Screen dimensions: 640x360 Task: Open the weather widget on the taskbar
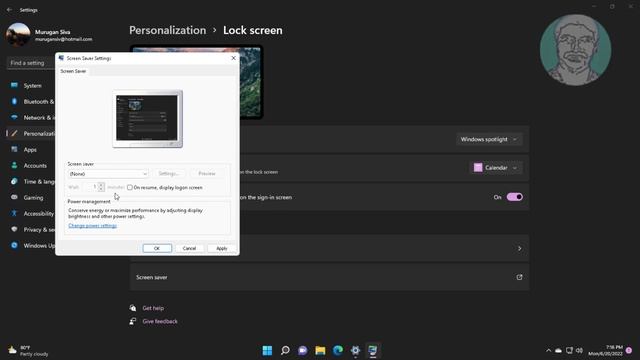(x=29, y=351)
